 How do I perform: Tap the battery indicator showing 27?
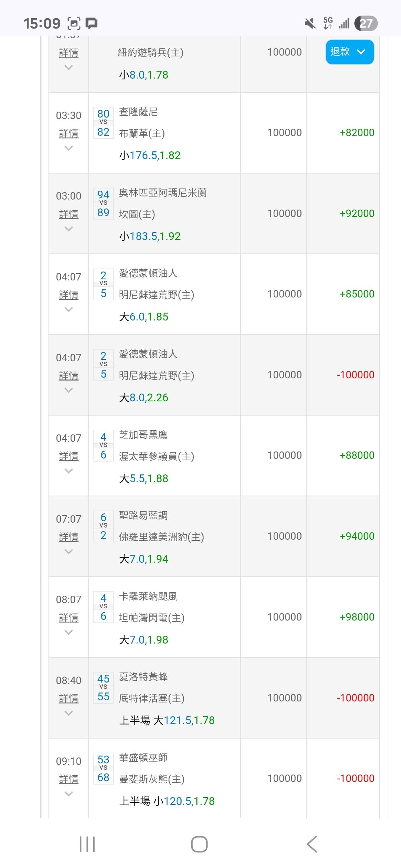coord(366,23)
